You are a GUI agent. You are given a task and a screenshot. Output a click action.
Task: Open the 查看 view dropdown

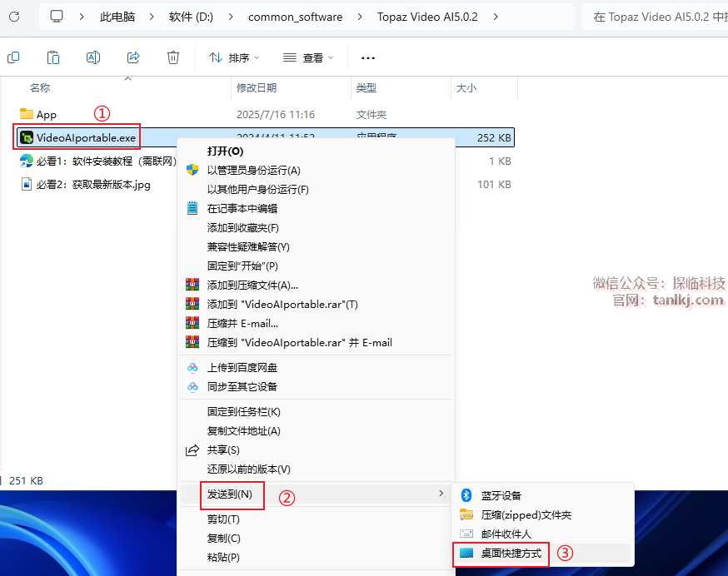tap(308, 57)
